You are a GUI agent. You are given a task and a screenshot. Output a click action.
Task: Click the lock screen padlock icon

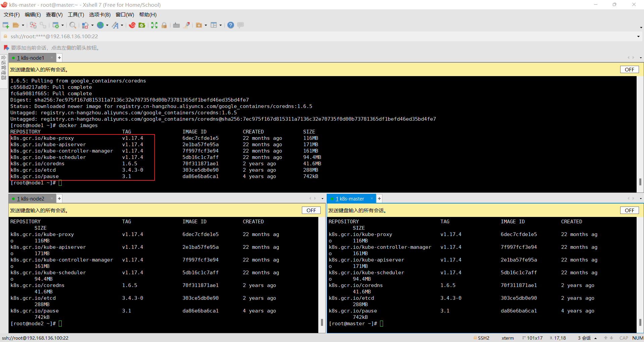pyautogui.click(x=164, y=25)
